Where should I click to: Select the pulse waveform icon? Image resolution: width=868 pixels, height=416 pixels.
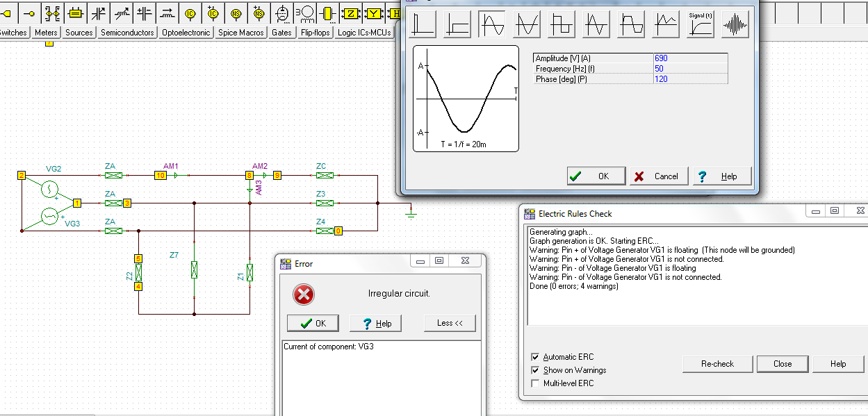pos(423,25)
